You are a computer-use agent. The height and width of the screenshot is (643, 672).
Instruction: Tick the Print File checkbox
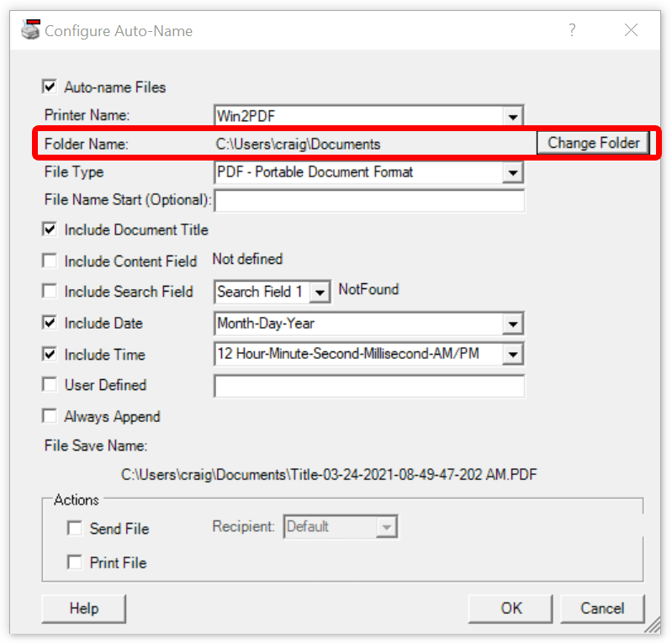75,563
